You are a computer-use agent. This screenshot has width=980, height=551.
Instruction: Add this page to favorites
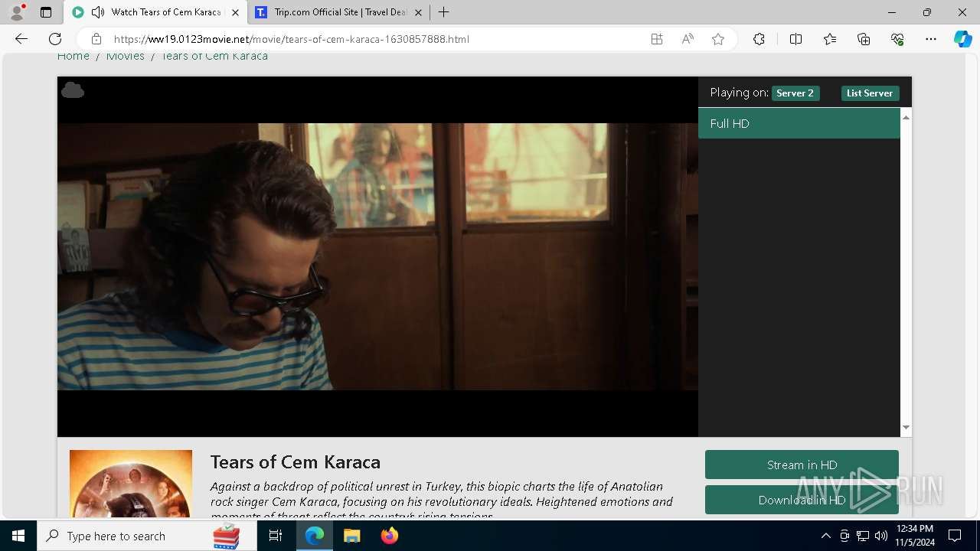(718, 39)
